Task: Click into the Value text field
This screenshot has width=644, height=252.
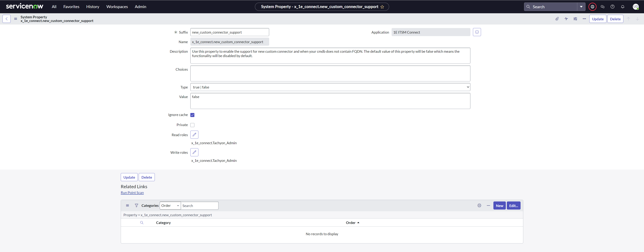Action: [x=330, y=101]
